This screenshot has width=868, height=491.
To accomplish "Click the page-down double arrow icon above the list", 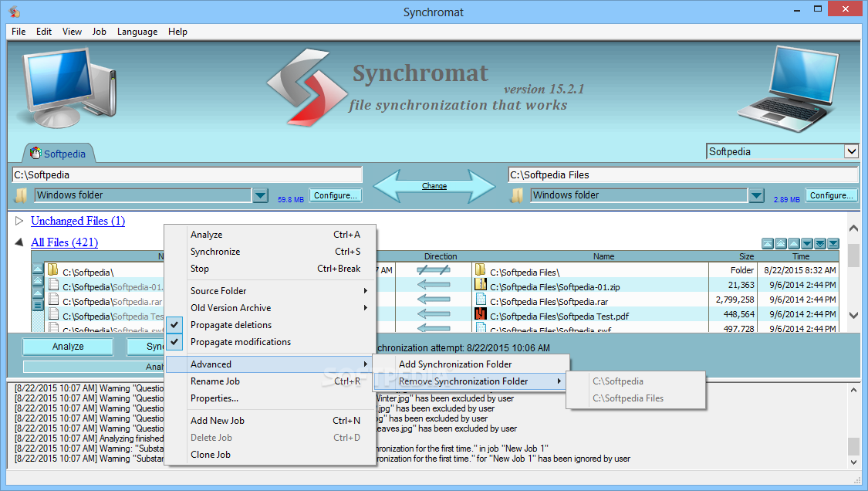I will click(x=820, y=244).
